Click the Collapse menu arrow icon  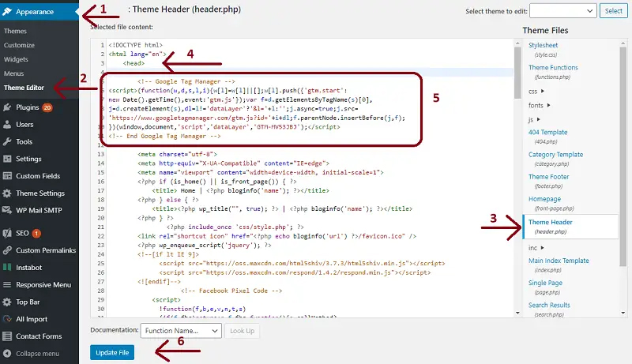[7, 353]
